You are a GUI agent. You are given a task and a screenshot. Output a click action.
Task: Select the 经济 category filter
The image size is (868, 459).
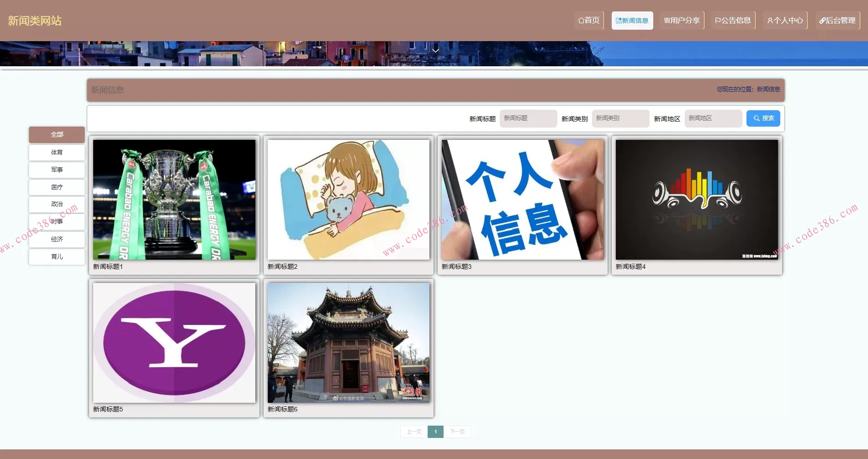[x=57, y=239]
